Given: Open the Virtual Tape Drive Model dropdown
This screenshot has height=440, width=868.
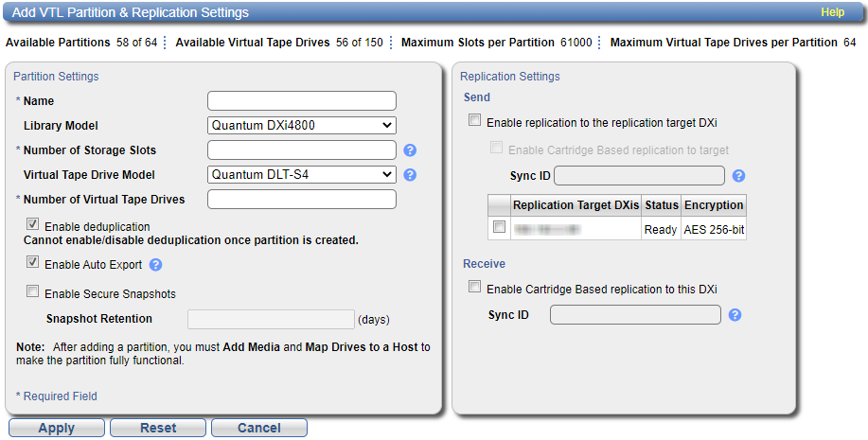Looking at the screenshot, I should coord(301,175).
